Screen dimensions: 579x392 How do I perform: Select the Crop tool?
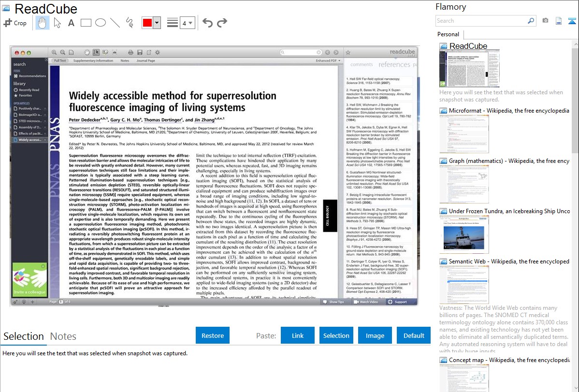coord(15,23)
